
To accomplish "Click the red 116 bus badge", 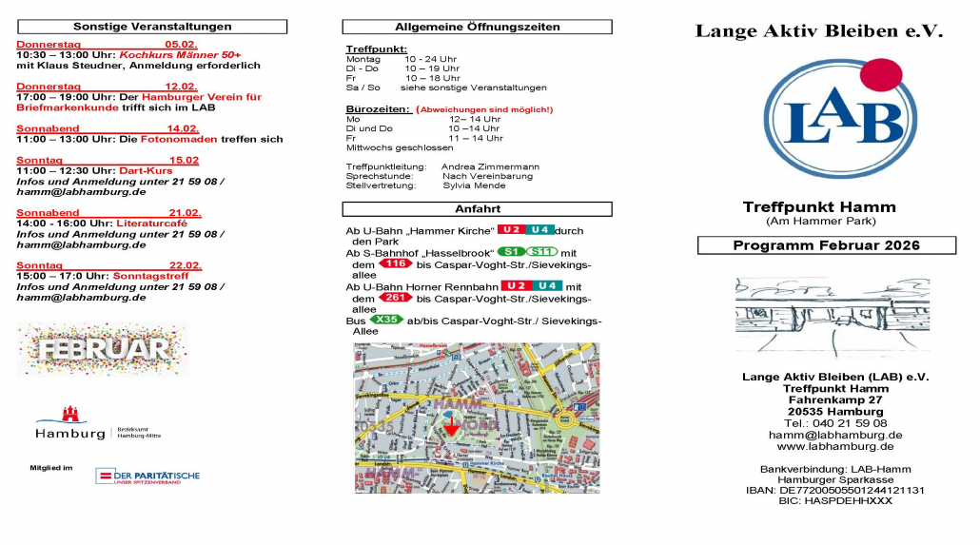I will point(395,263).
